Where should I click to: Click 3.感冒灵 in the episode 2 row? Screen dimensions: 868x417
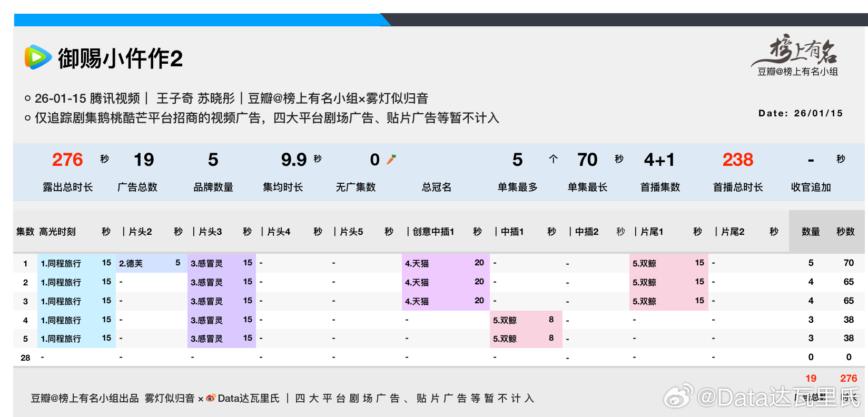click(206, 282)
